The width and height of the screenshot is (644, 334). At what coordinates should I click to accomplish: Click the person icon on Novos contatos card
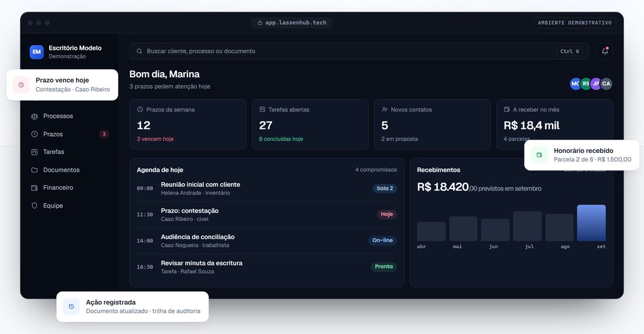(385, 109)
